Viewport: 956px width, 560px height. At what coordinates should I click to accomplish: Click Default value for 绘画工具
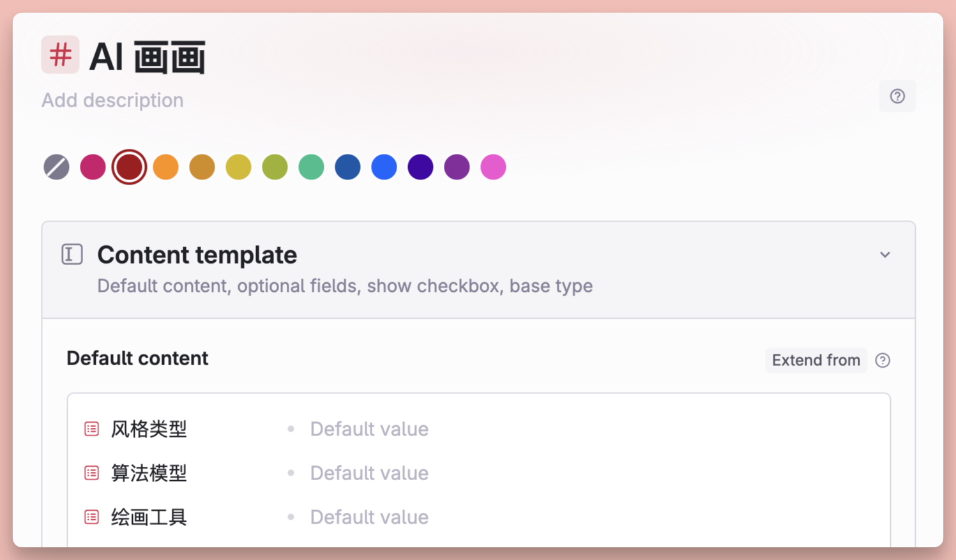(x=369, y=517)
